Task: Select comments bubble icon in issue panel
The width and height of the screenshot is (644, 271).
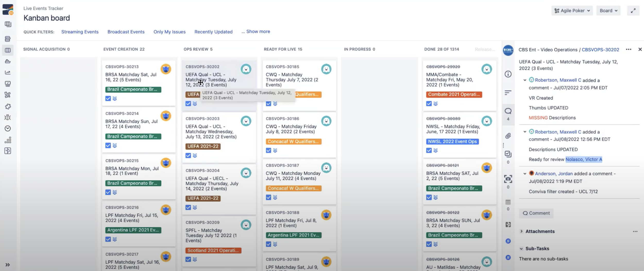Action: [x=508, y=111]
